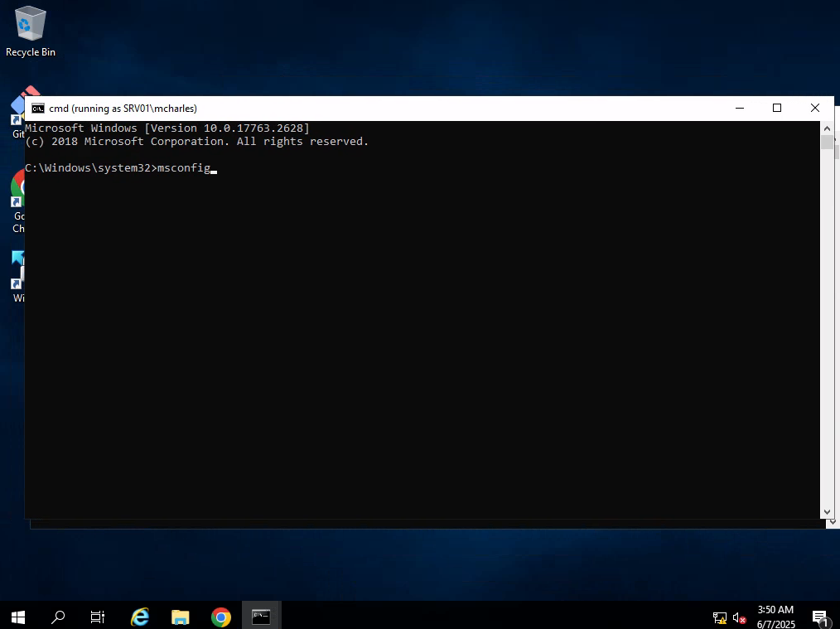The image size is (840, 629).
Task: Click the cmd vertical scrollbar thumb
Action: (x=827, y=143)
